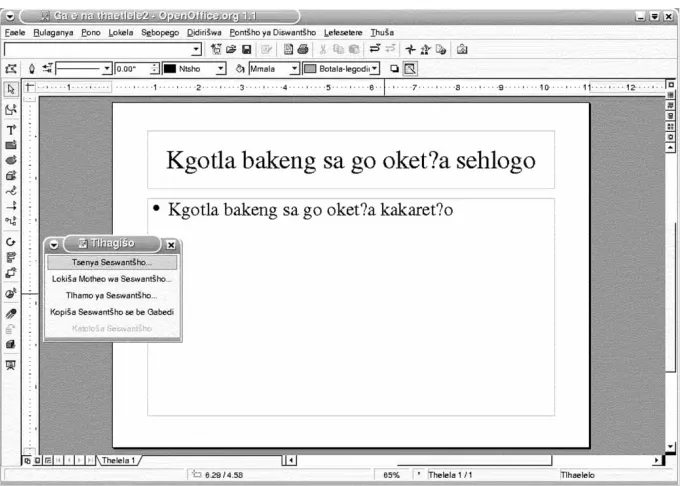Toggle Layer view button
This screenshot has width=682, height=486.
(x=48, y=460)
